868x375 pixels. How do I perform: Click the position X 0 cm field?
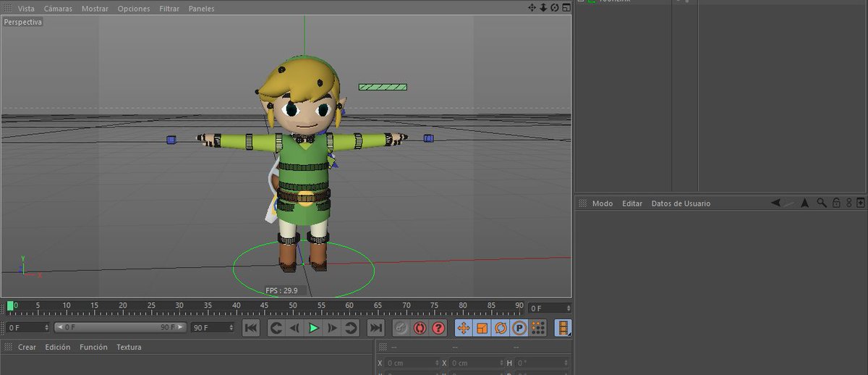(x=412, y=363)
